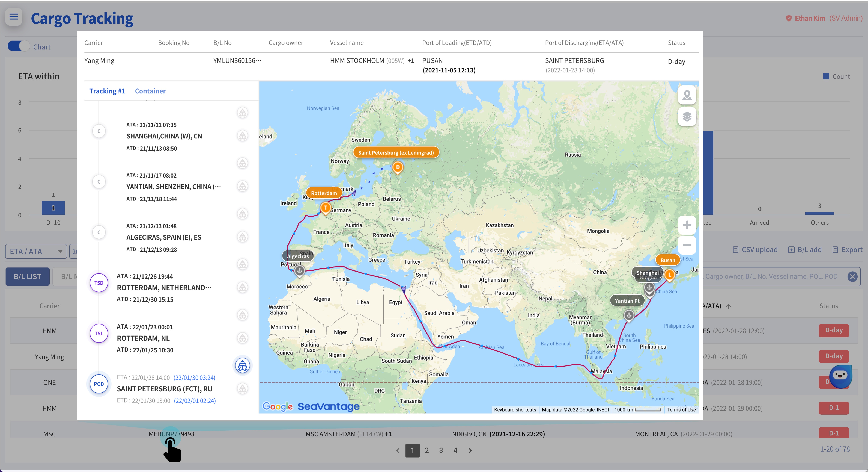Sort by ETA/ATA column arrow
The width and height of the screenshot is (868, 472).
point(729,306)
